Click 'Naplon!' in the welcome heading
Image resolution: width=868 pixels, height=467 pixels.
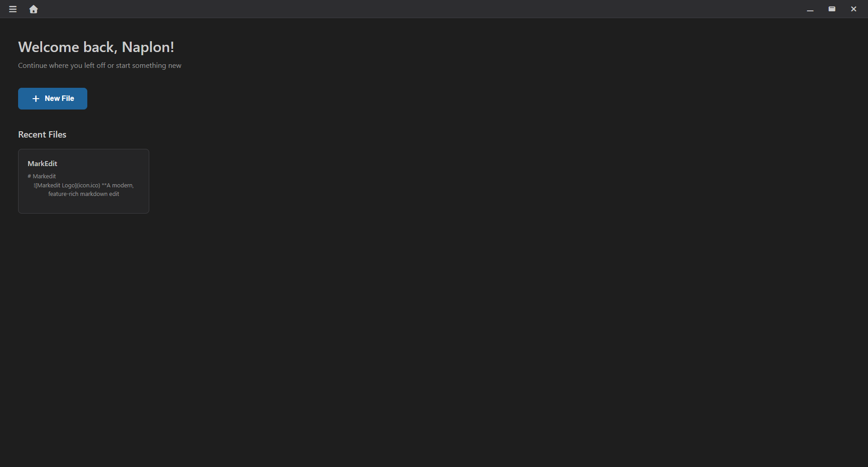tap(148, 47)
